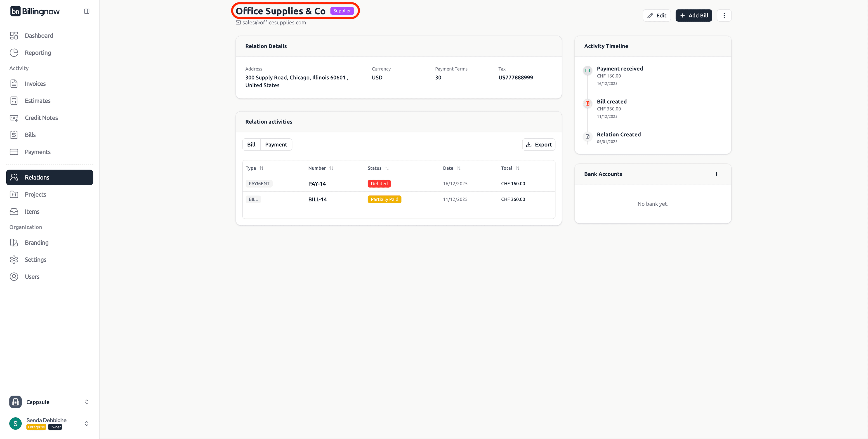This screenshot has width=868, height=439.
Task: Switch to the Payment tab
Action: point(276,144)
